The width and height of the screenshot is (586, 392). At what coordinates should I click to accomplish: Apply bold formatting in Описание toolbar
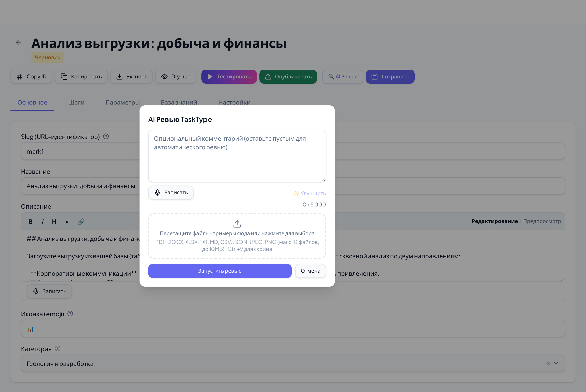coord(31,221)
